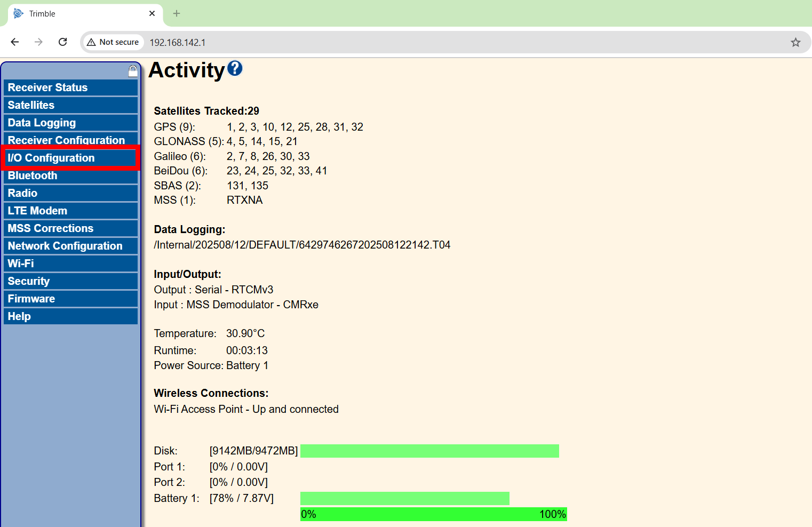Screen dimensions: 812x527
Task: Select LTE Modem in the sidebar
Action: [x=70, y=211]
